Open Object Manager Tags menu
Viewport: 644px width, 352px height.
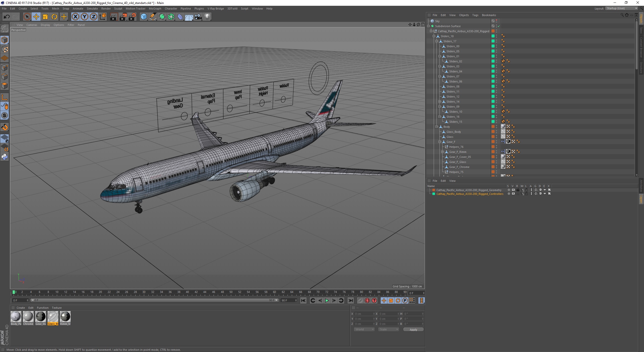[475, 15]
